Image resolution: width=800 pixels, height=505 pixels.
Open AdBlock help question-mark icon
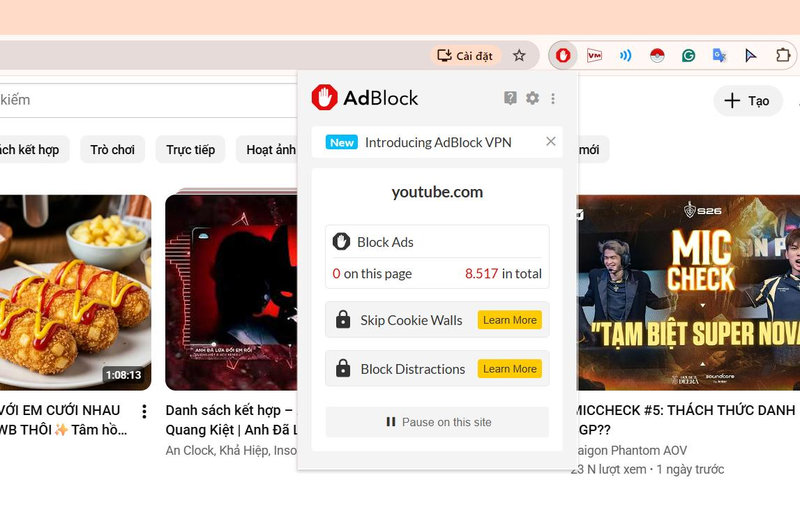point(510,98)
